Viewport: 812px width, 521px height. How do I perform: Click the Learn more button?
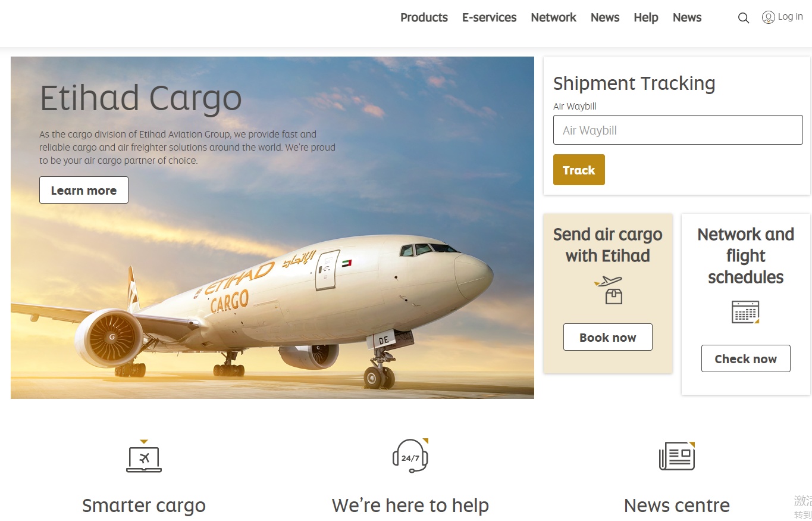[x=84, y=190]
